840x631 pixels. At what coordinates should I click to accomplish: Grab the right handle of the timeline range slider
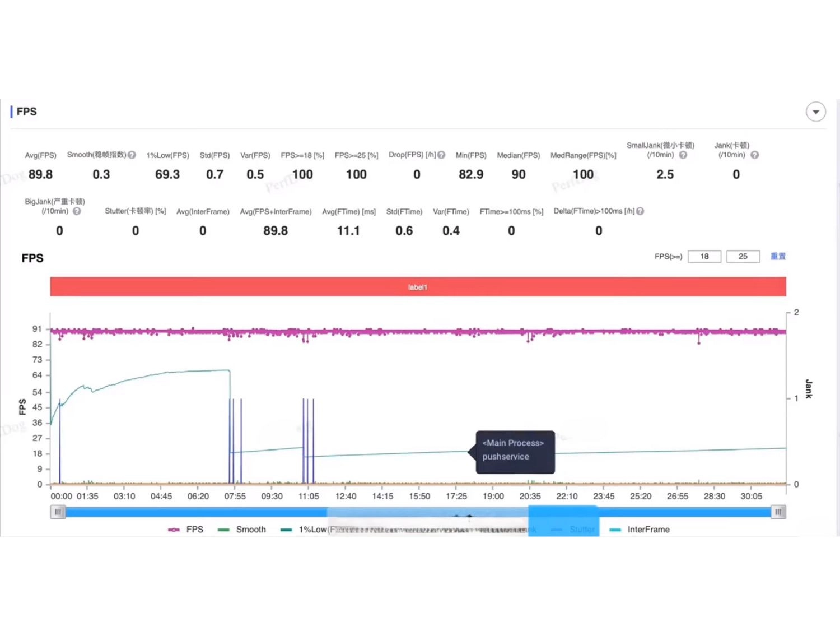point(778,512)
